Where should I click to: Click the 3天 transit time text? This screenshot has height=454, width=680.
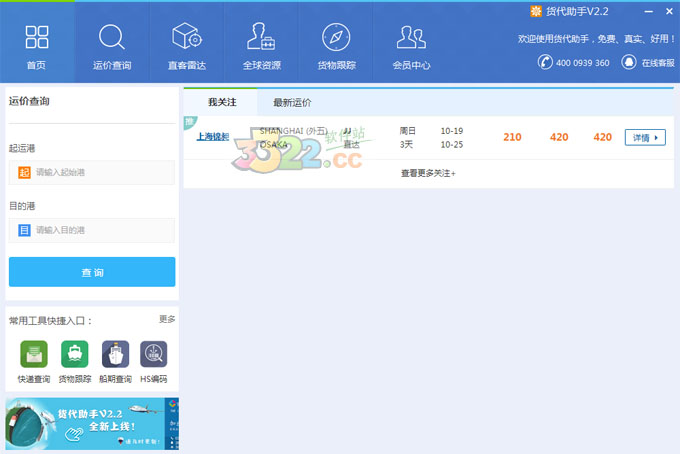pyautogui.click(x=406, y=144)
